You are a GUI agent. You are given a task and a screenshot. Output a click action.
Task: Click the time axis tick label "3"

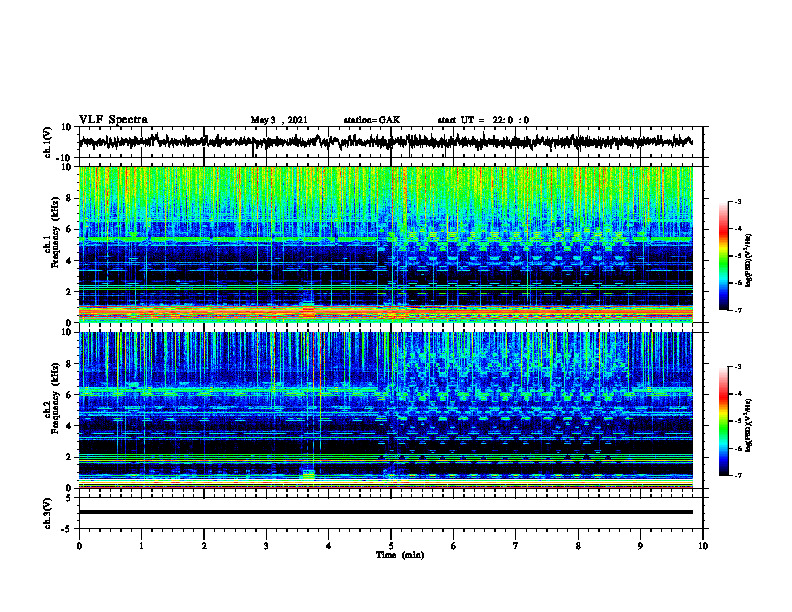pos(266,546)
